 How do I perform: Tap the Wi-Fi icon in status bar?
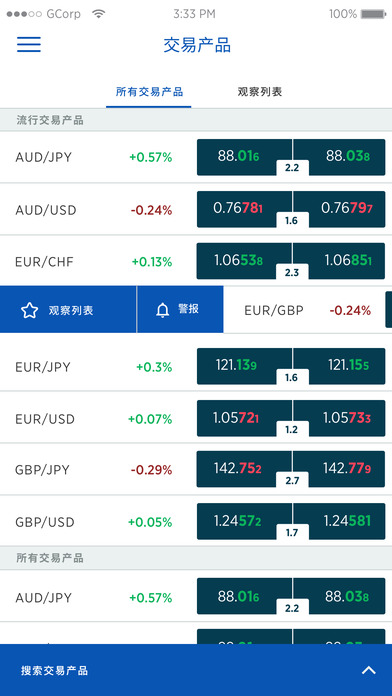click(x=99, y=14)
